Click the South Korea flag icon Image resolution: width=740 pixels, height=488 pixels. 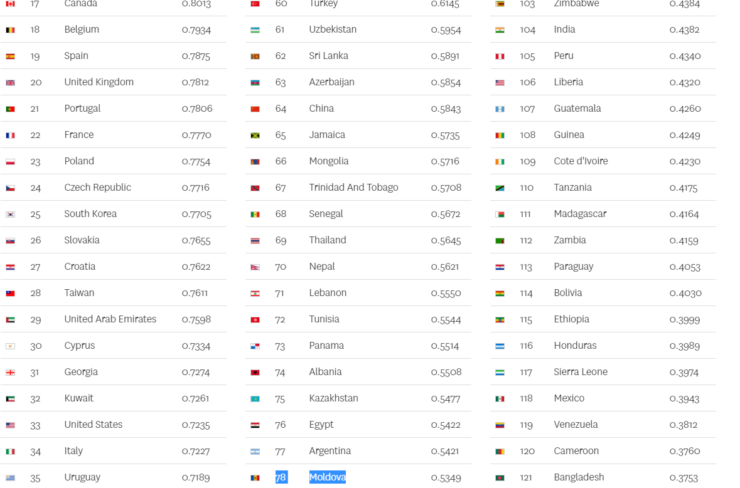tap(10, 214)
